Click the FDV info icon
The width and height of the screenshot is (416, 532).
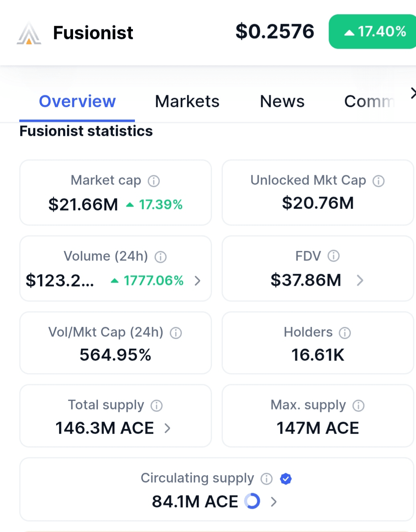tap(333, 256)
